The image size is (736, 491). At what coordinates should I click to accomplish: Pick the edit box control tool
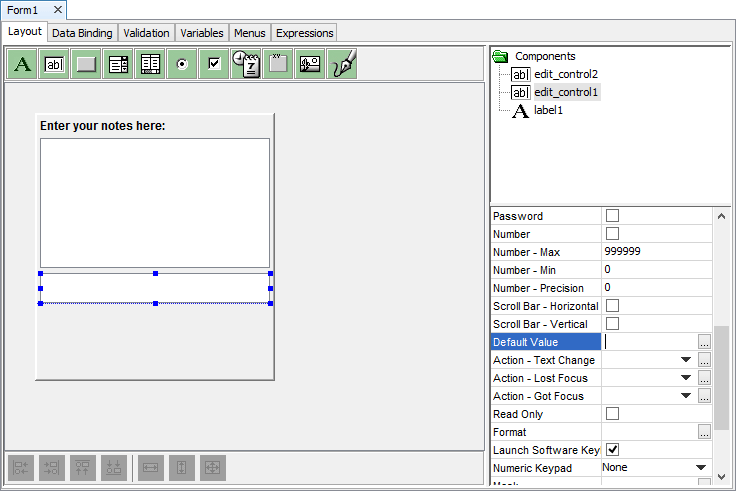(55, 64)
